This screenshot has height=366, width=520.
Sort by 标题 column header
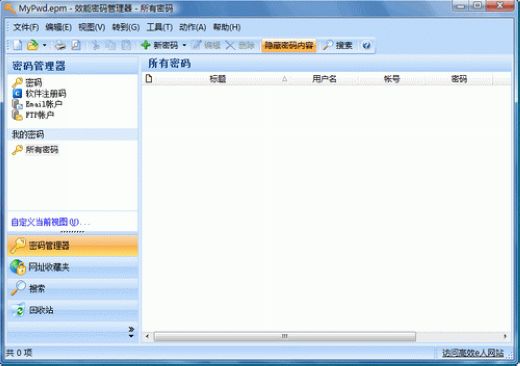(217, 79)
